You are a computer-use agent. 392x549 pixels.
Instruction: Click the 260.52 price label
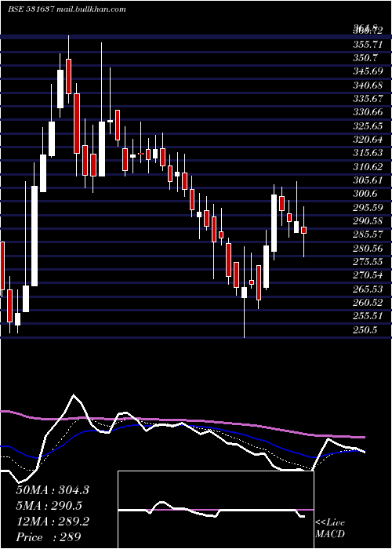coord(367,302)
